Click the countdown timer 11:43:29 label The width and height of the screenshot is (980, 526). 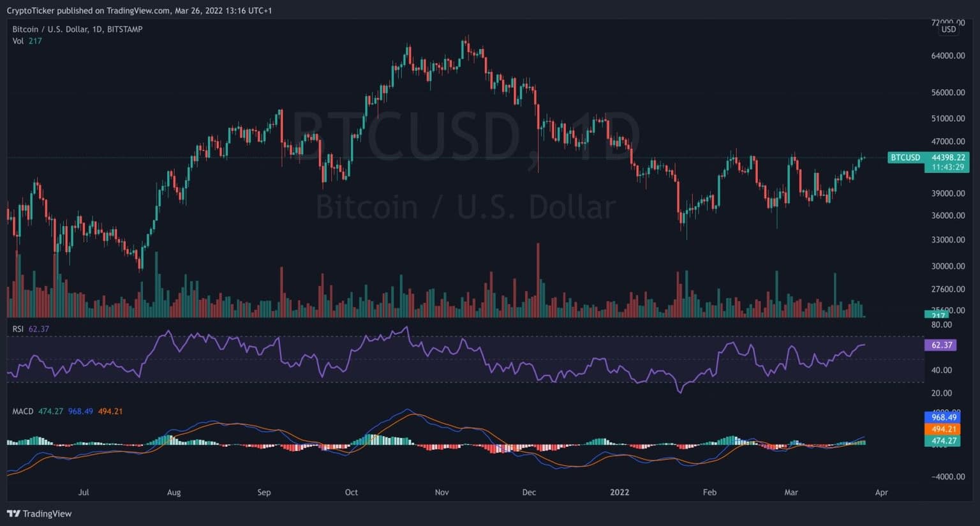click(947, 167)
